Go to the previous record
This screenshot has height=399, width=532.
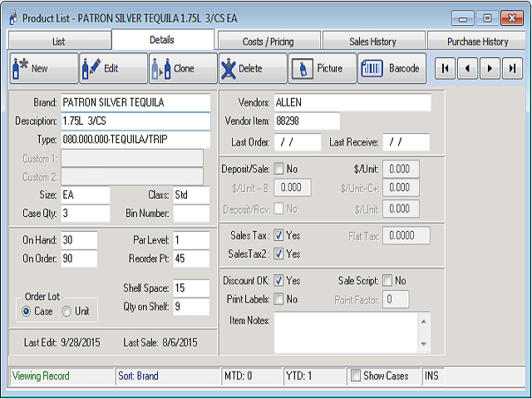click(x=468, y=69)
